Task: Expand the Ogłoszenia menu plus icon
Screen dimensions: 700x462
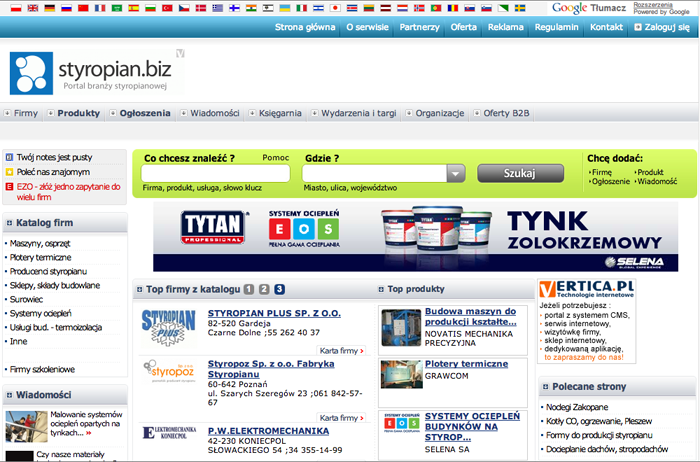Action: click(x=113, y=113)
